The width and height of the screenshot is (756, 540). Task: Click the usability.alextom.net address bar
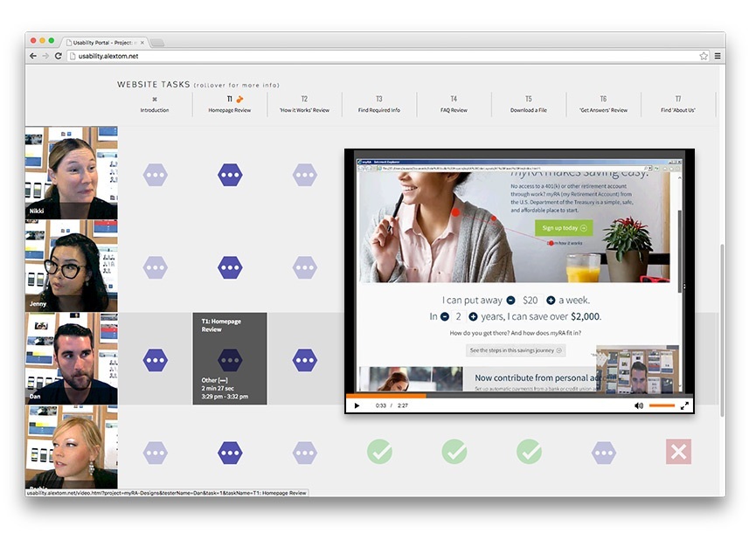coord(384,56)
